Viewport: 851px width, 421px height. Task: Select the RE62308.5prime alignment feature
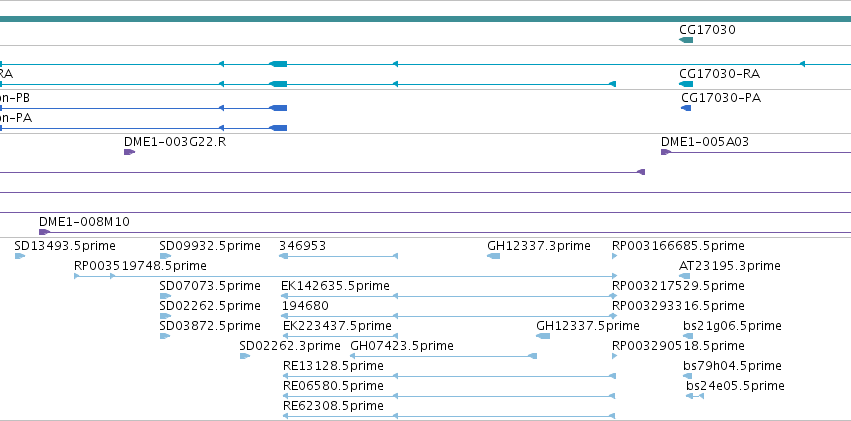449,416
